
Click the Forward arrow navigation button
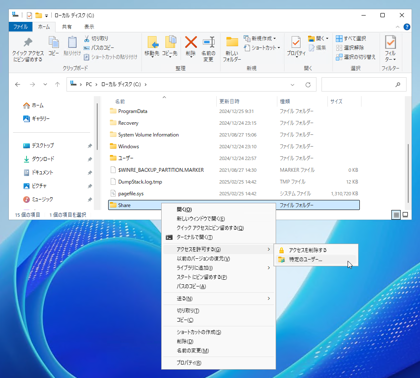point(32,85)
